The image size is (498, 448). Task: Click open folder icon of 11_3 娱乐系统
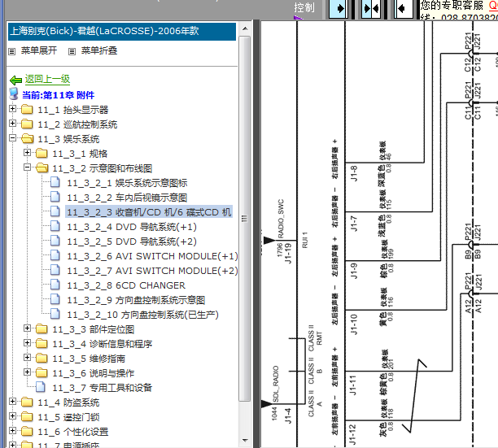[28, 139]
